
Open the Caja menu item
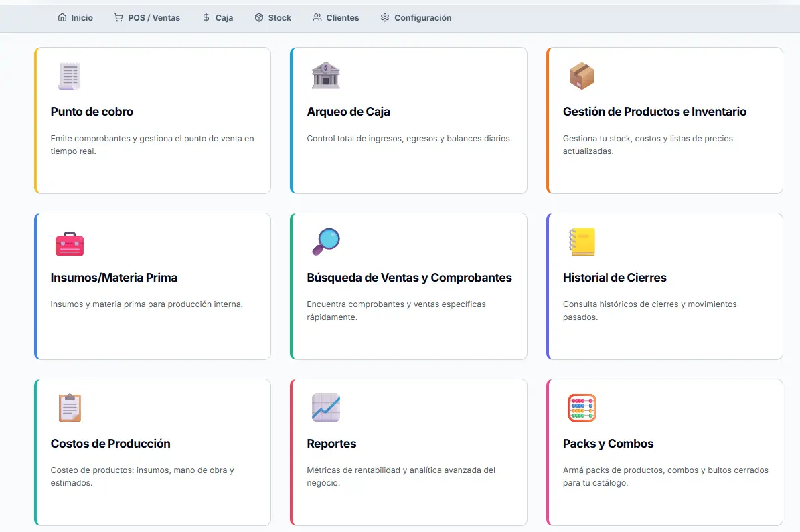218,18
